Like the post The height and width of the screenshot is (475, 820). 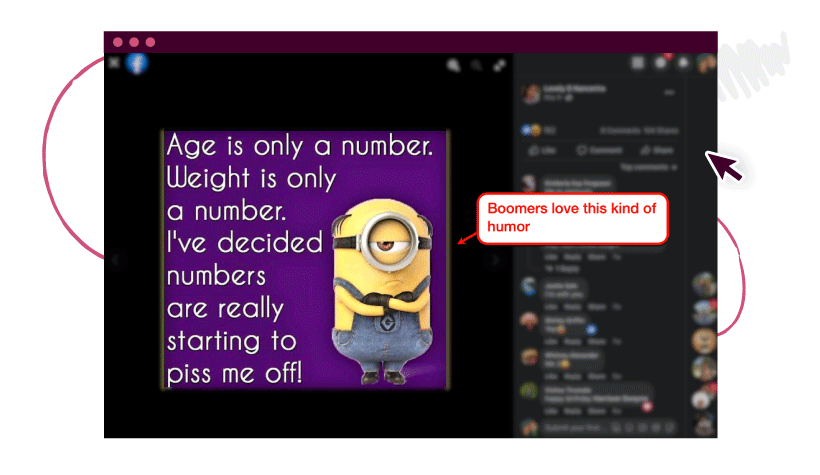[542, 151]
